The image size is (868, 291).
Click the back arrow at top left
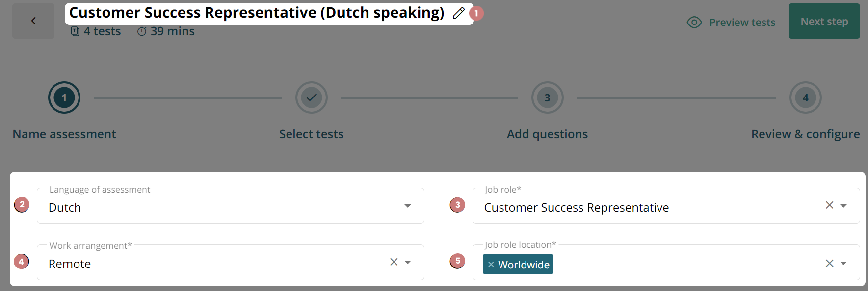33,21
